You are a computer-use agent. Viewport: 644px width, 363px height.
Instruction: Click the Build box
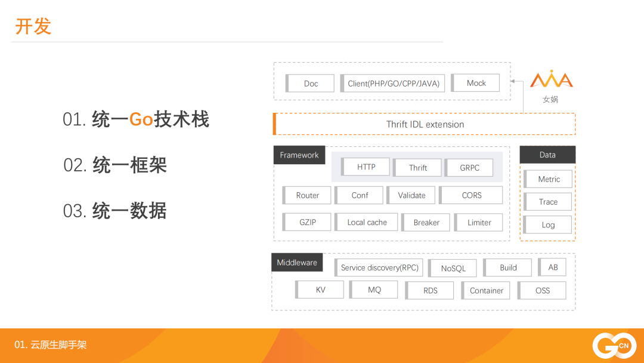[507, 267]
